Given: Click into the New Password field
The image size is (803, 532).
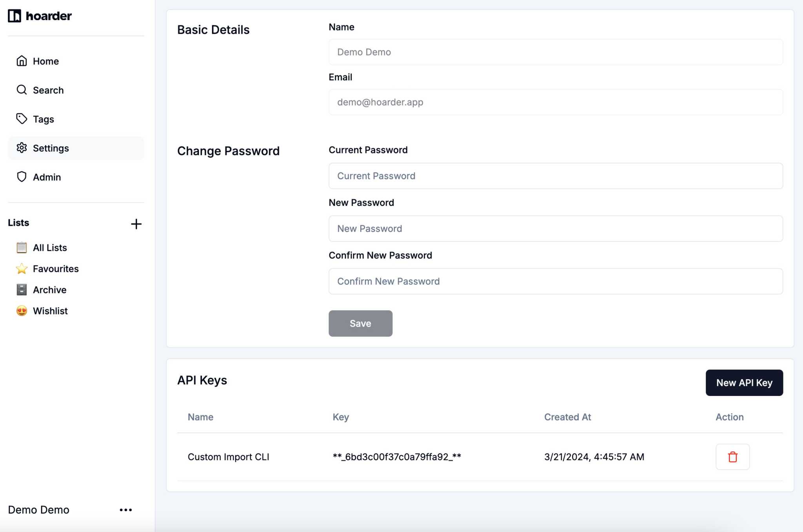Looking at the screenshot, I should click(555, 229).
